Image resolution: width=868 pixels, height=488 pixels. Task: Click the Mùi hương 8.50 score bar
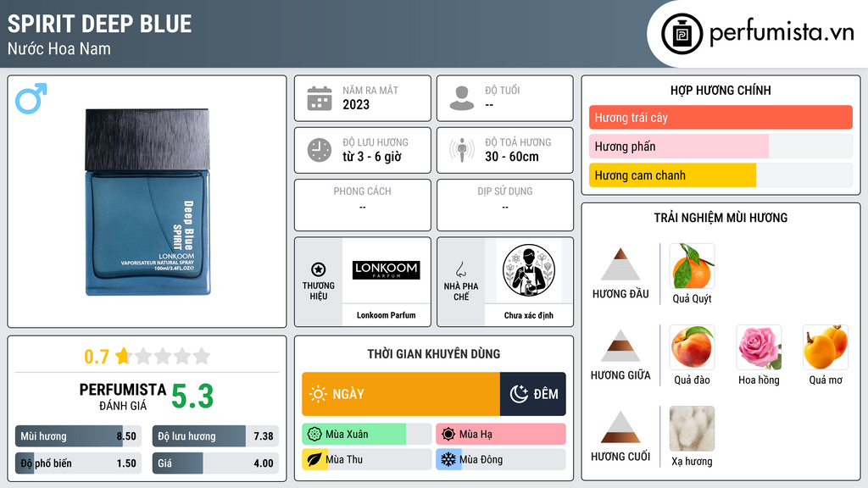[x=78, y=436]
